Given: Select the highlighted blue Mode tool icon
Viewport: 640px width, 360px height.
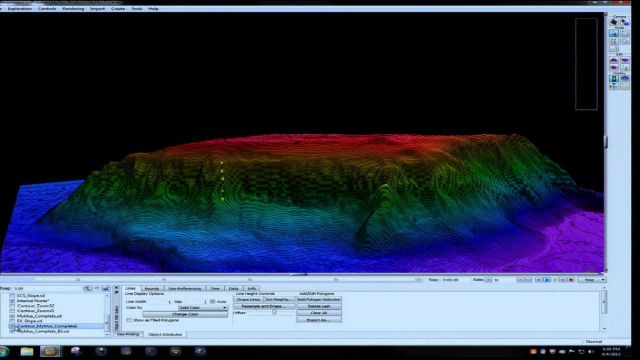Looking at the screenshot, I should pos(614,33).
